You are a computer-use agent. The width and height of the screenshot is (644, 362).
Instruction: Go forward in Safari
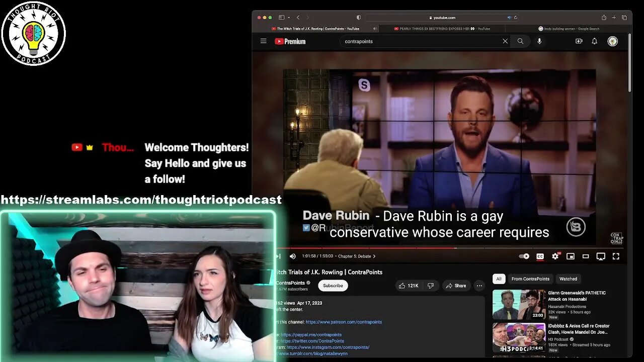(x=308, y=18)
